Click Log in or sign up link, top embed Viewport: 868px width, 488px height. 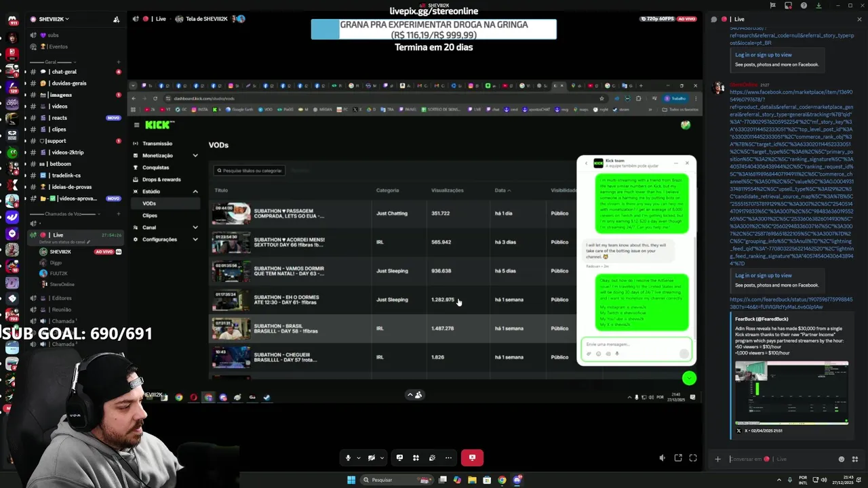[763, 55]
